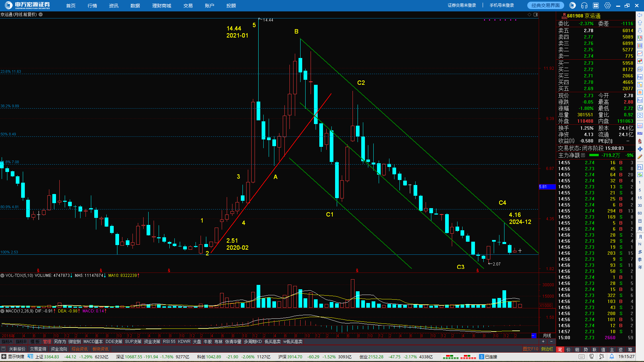Click the zoom-in plus button under 月线
644x362 pixels.
point(543,342)
